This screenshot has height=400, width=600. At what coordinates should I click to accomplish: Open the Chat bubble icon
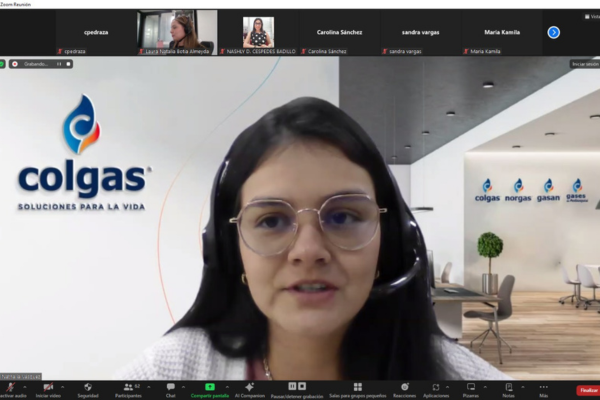[x=171, y=387]
